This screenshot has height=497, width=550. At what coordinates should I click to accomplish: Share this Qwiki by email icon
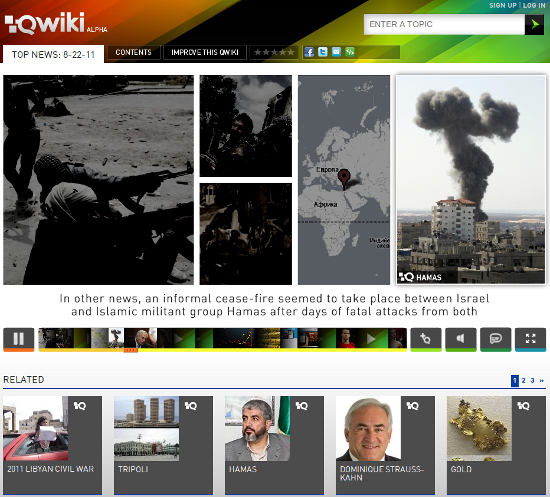(x=336, y=52)
